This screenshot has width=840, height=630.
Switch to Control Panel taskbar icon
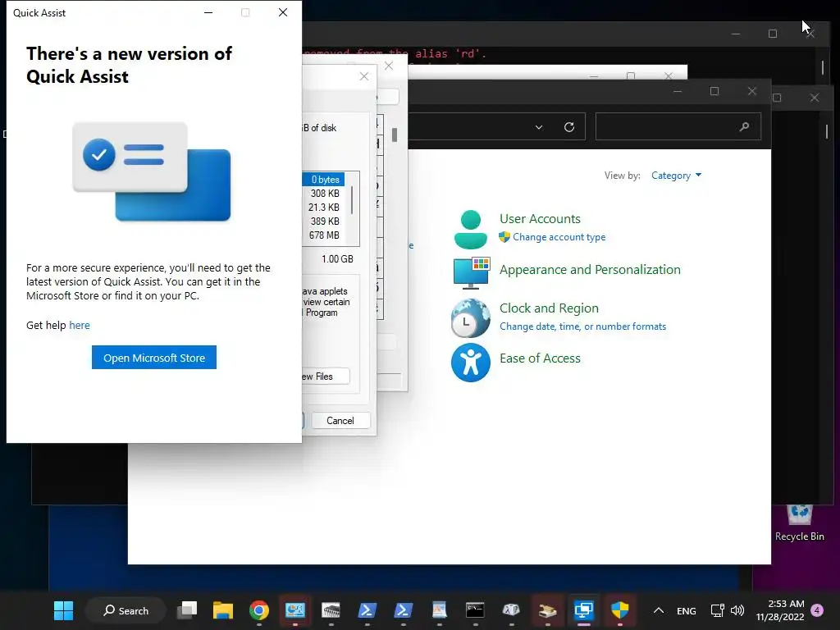point(294,610)
